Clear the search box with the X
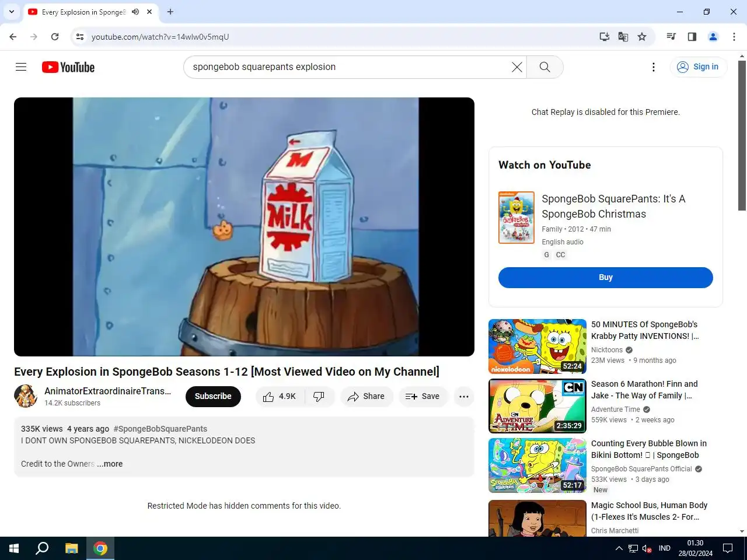Image resolution: width=747 pixels, height=560 pixels. pos(517,67)
